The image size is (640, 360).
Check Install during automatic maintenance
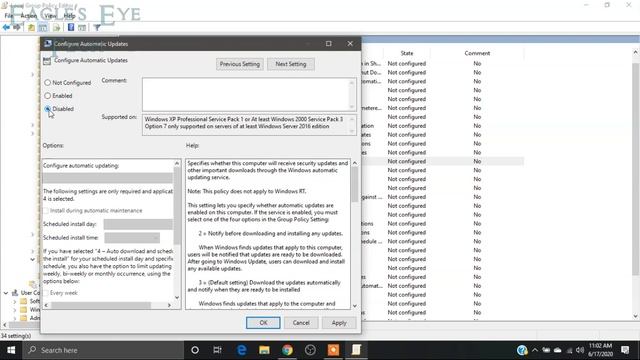(46, 211)
